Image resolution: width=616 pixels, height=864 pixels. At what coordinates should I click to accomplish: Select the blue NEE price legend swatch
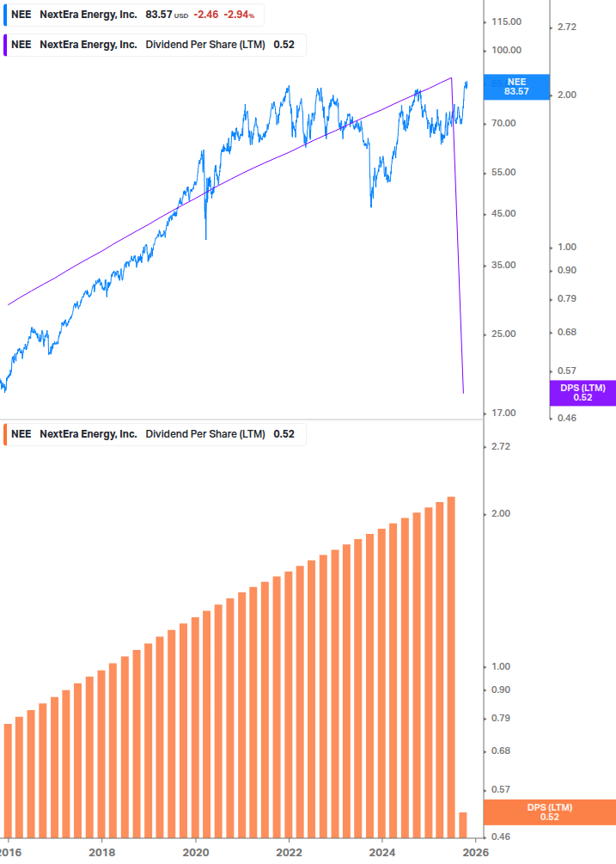(5, 15)
